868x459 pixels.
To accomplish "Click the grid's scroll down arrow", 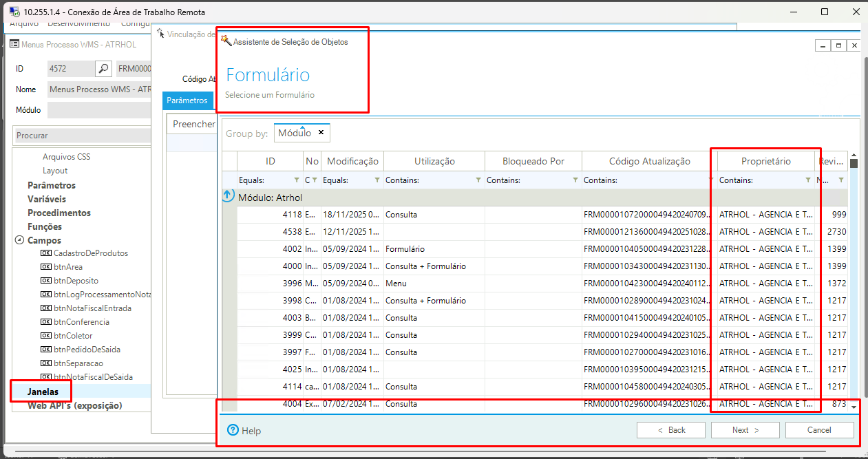I will (854, 407).
